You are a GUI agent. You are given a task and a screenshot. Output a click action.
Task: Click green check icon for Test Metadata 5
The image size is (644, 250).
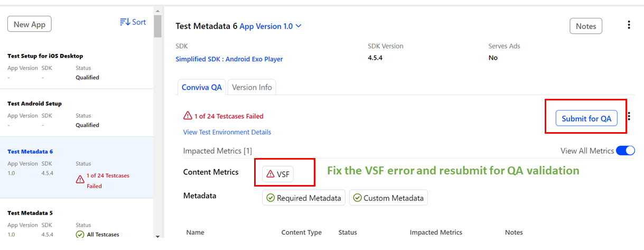click(x=80, y=234)
